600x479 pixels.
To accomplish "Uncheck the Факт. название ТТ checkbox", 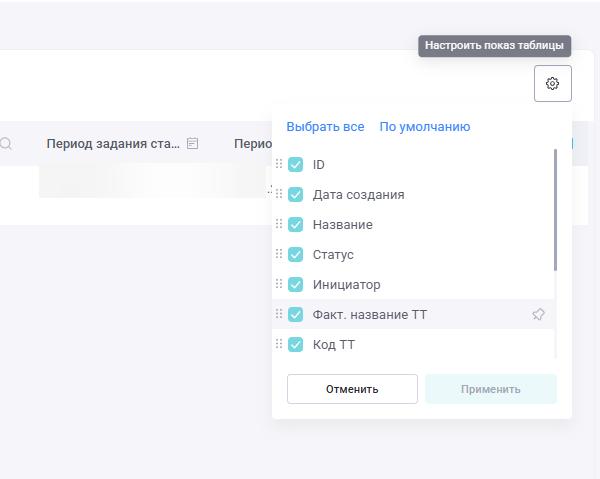I will click(295, 314).
